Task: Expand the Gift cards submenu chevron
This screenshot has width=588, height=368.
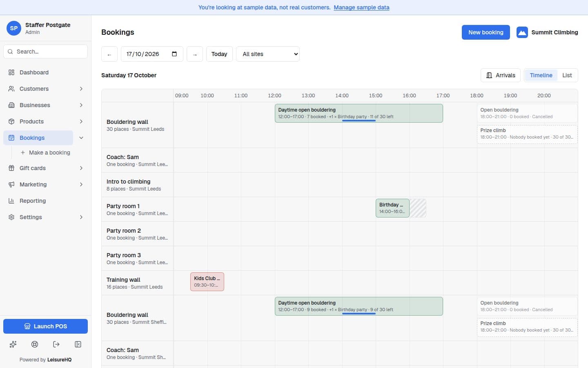Action: pyautogui.click(x=81, y=168)
